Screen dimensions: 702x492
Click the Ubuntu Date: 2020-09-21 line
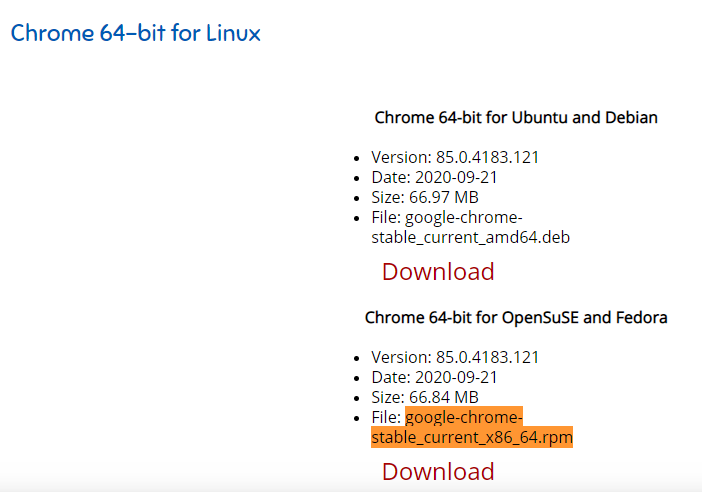434,177
